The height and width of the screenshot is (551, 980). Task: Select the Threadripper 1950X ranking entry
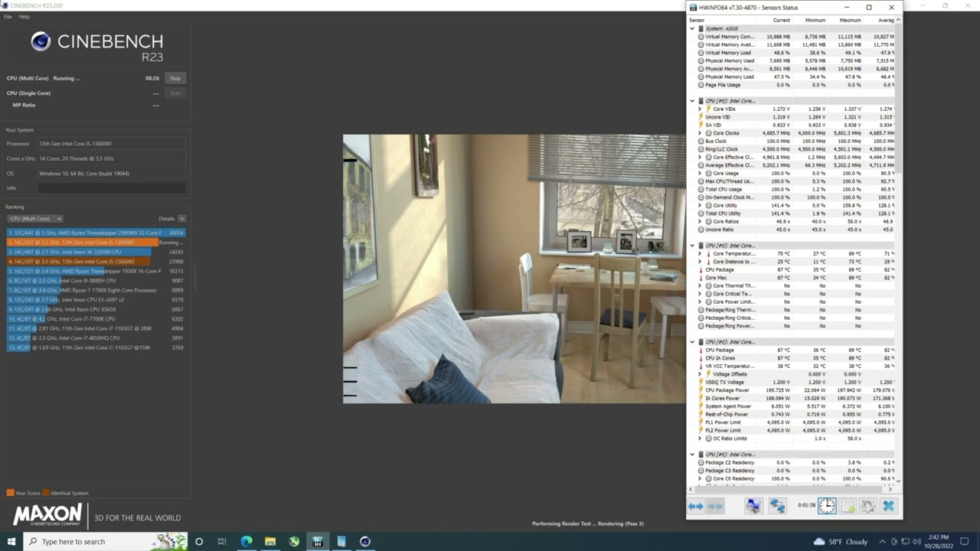point(96,271)
